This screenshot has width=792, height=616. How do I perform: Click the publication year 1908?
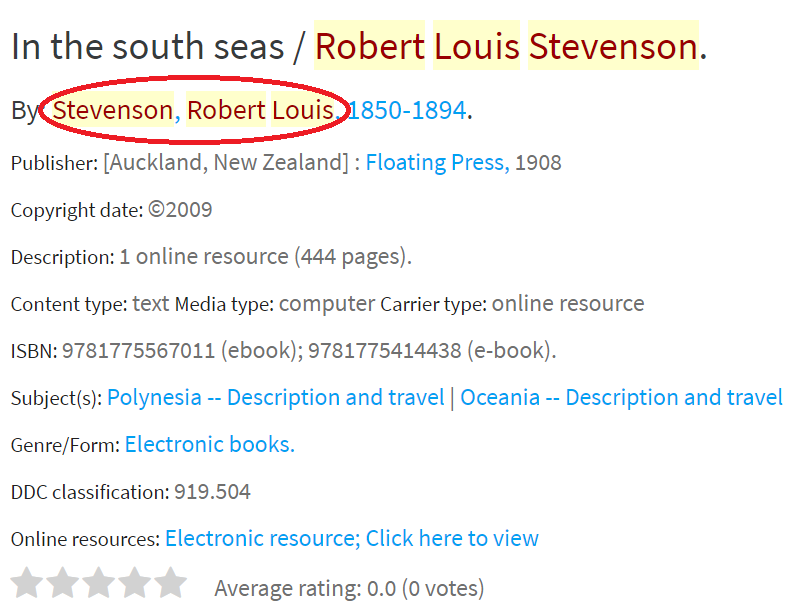[538, 162]
